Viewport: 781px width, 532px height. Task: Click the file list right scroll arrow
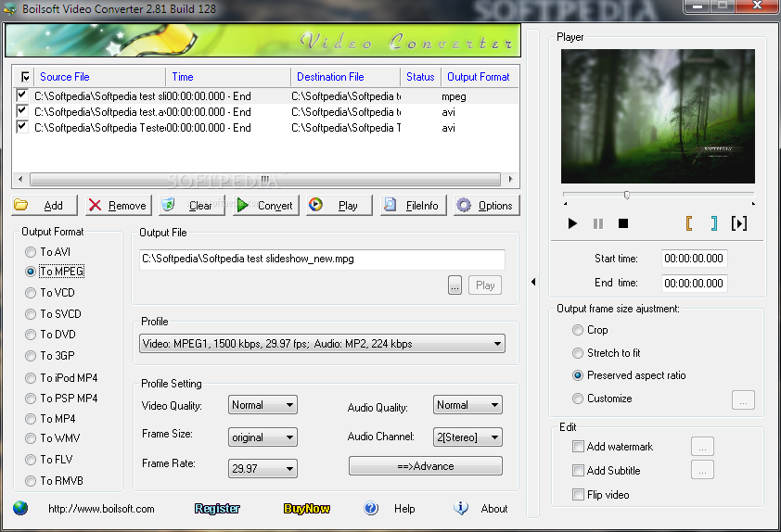[510, 179]
